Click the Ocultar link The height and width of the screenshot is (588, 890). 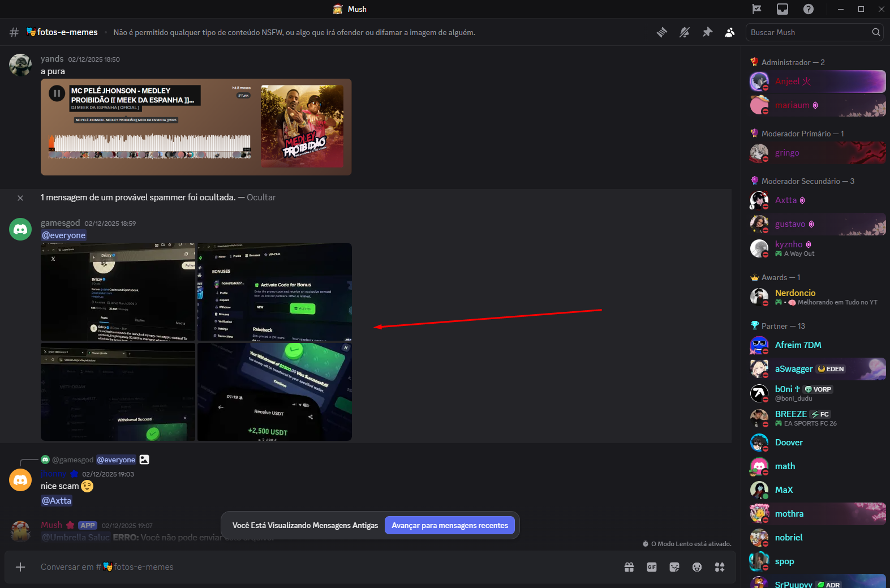[x=261, y=198]
